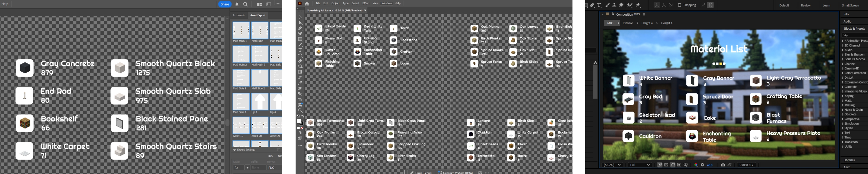The height and width of the screenshot is (174, 868).
Task: Open the Illustrator Effect menu
Action: point(366,3)
